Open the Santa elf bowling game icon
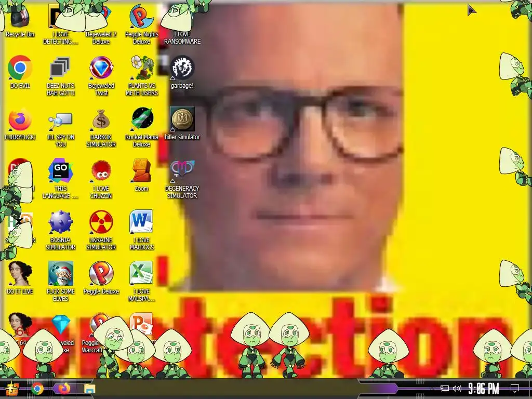532x399 pixels. click(x=60, y=273)
